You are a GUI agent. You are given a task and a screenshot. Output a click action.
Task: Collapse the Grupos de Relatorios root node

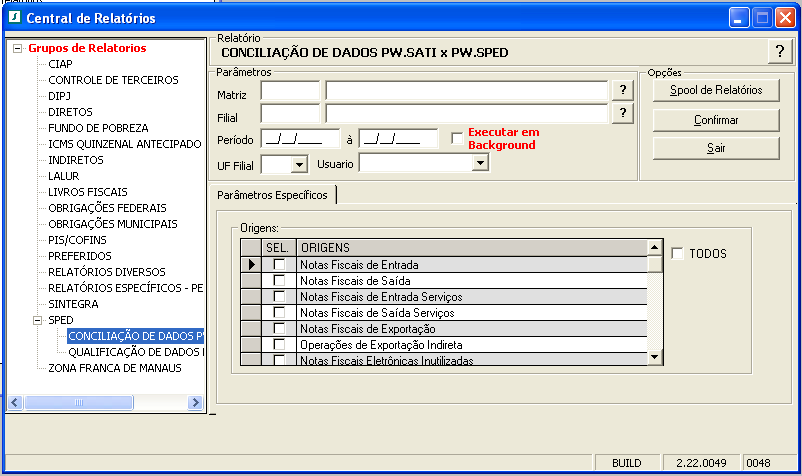click(x=16, y=48)
